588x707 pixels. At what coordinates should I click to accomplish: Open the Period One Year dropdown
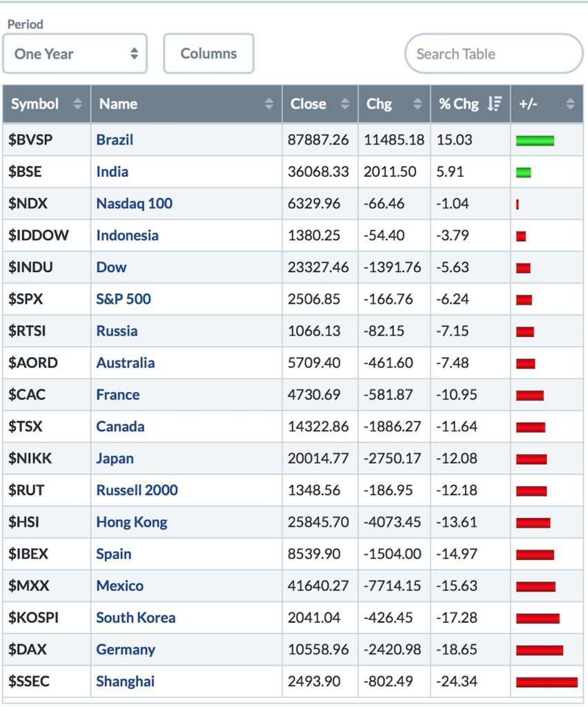point(75,54)
